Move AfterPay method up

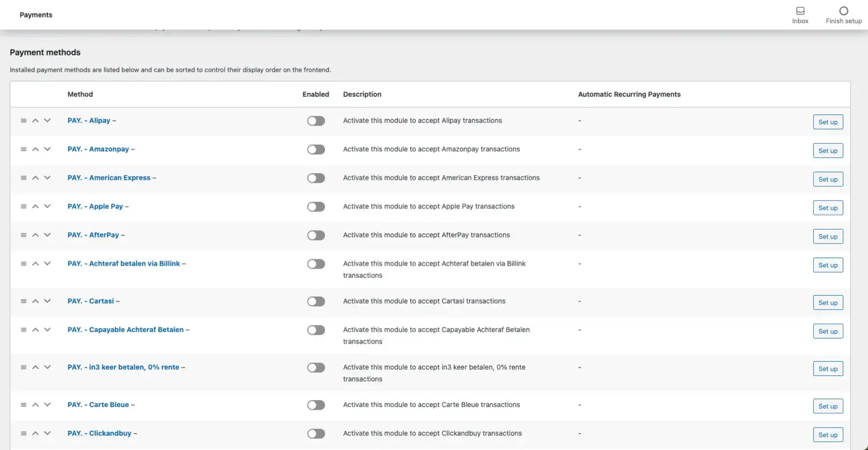[x=36, y=235]
